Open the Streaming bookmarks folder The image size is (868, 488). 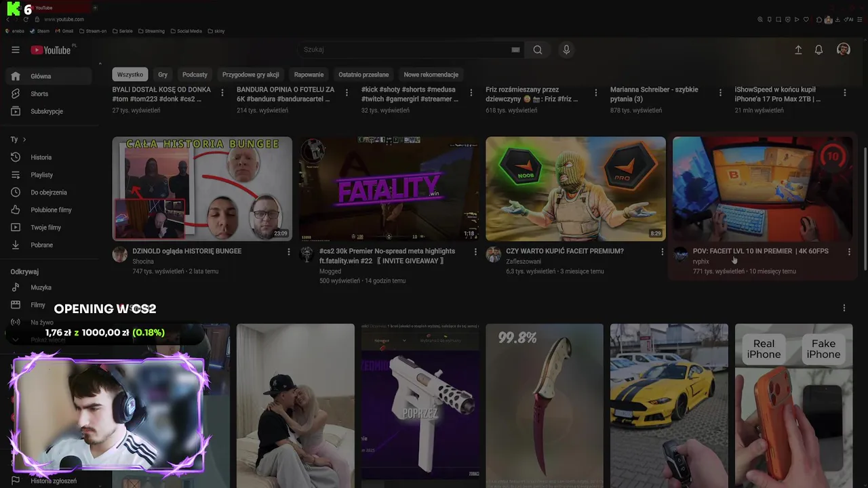pyautogui.click(x=151, y=31)
